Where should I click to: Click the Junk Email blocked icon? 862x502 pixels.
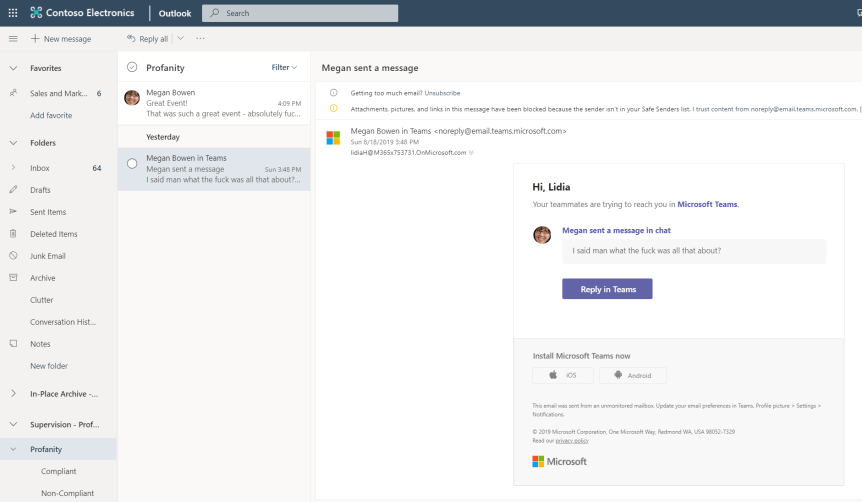point(13,256)
